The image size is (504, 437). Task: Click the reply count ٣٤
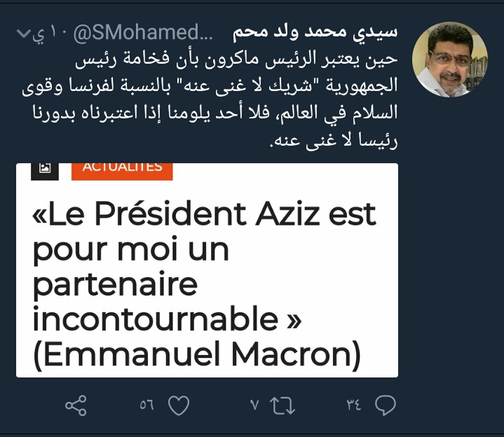pos(354,405)
